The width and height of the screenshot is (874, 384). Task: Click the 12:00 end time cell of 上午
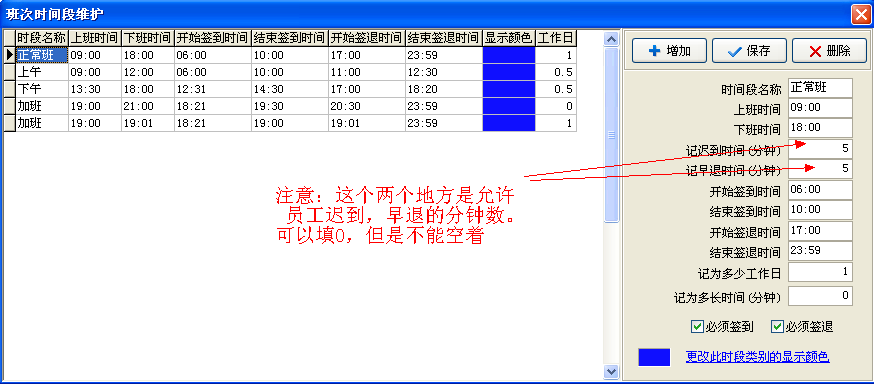pyautogui.click(x=148, y=72)
